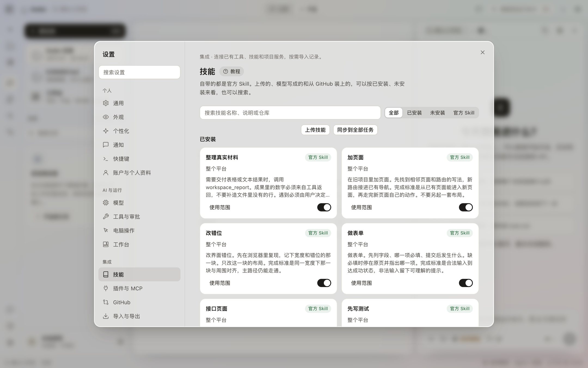
Task: Click the 已安装 section heading
Action: (x=208, y=139)
